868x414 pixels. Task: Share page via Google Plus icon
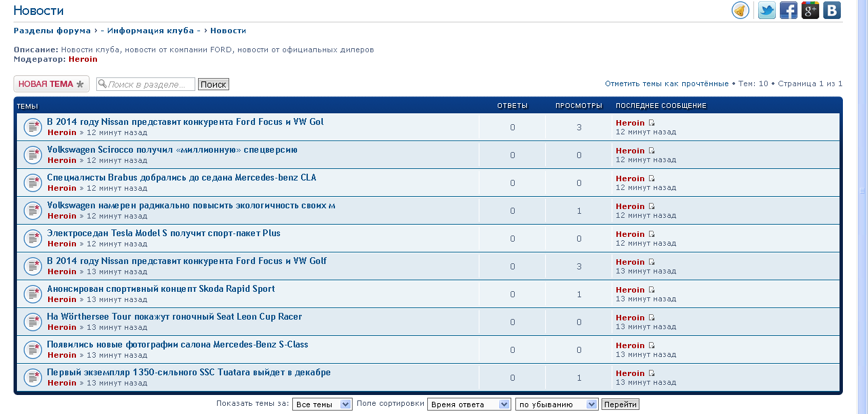point(810,10)
